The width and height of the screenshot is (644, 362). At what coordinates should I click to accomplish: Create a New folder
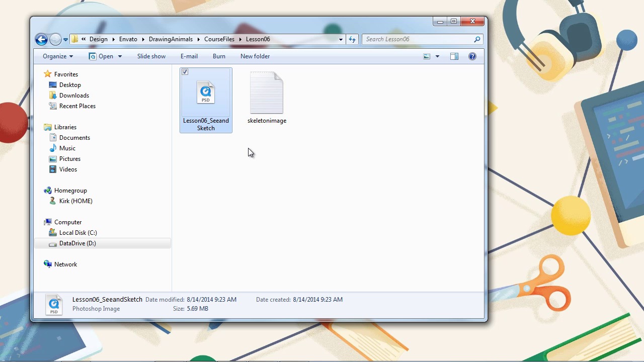click(x=255, y=56)
